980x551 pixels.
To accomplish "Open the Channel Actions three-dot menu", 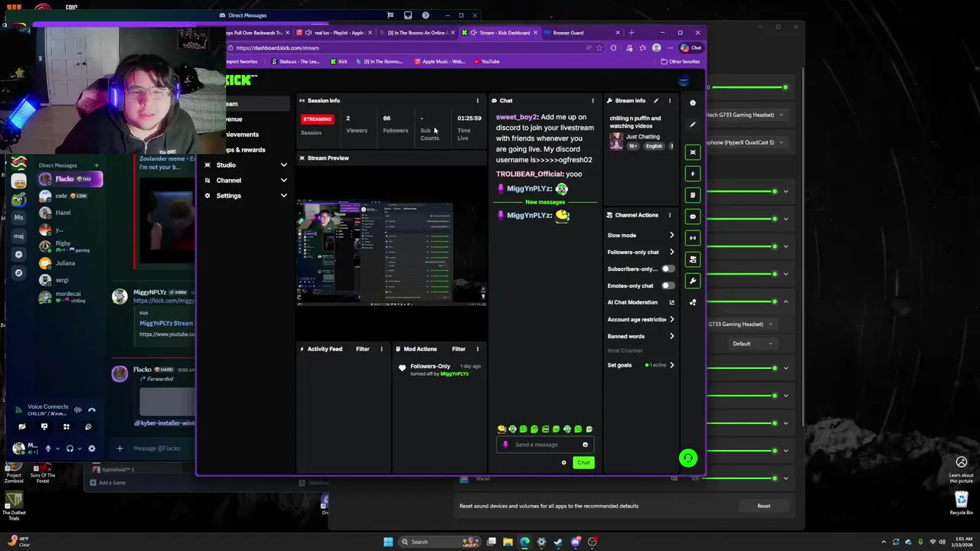I will coord(669,215).
